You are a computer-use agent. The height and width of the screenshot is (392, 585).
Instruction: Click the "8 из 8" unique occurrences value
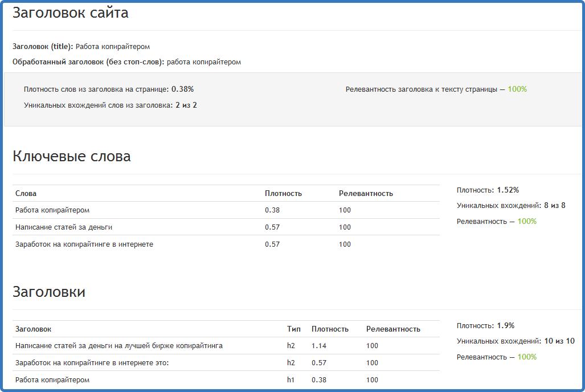click(554, 206)
